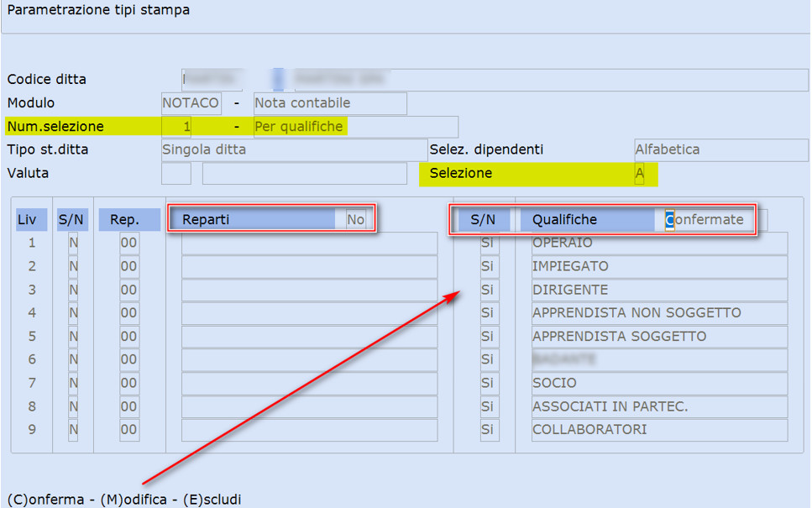Click the Codice ditta code field
The image size is (812, 508).
coord(212,79)
